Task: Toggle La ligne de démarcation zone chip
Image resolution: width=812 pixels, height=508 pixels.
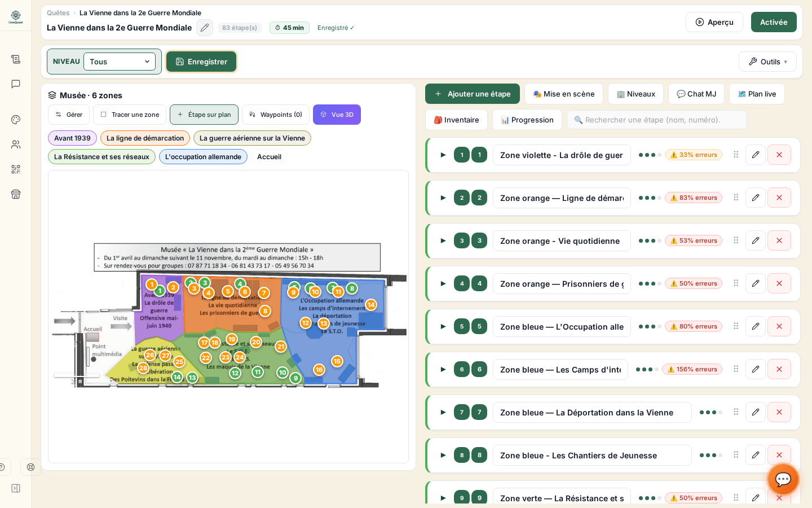Action: tap(145, 138)
